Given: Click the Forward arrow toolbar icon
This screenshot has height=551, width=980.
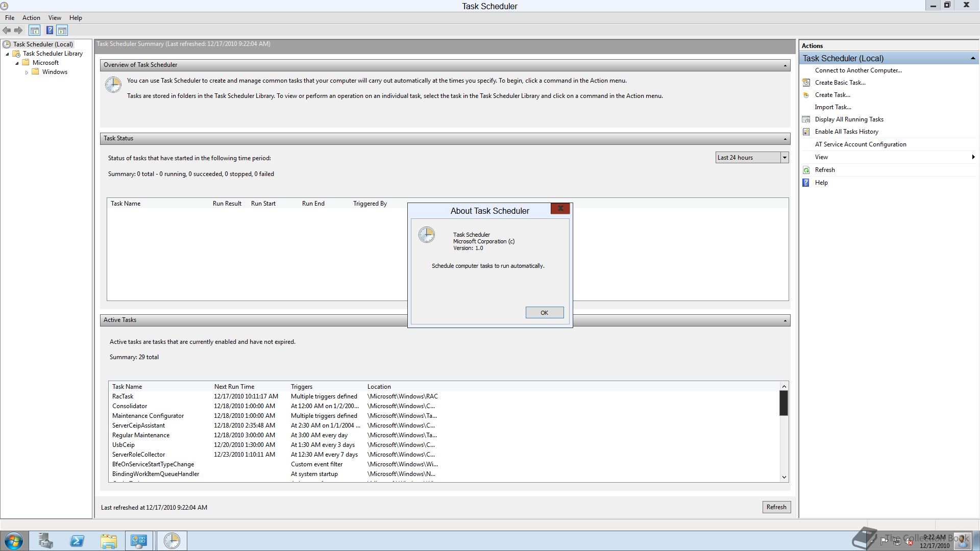Looking at the screenshot, I should click(18, 31).
